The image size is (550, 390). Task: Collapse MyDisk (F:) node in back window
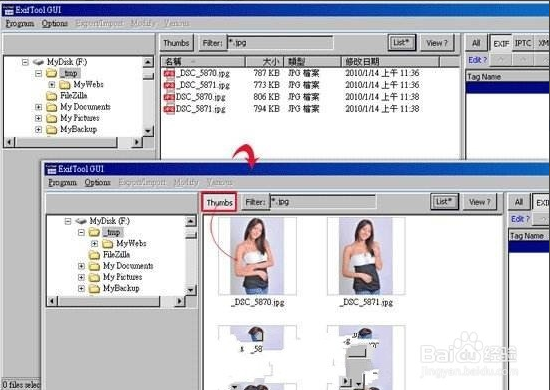[x=25, y=62]
